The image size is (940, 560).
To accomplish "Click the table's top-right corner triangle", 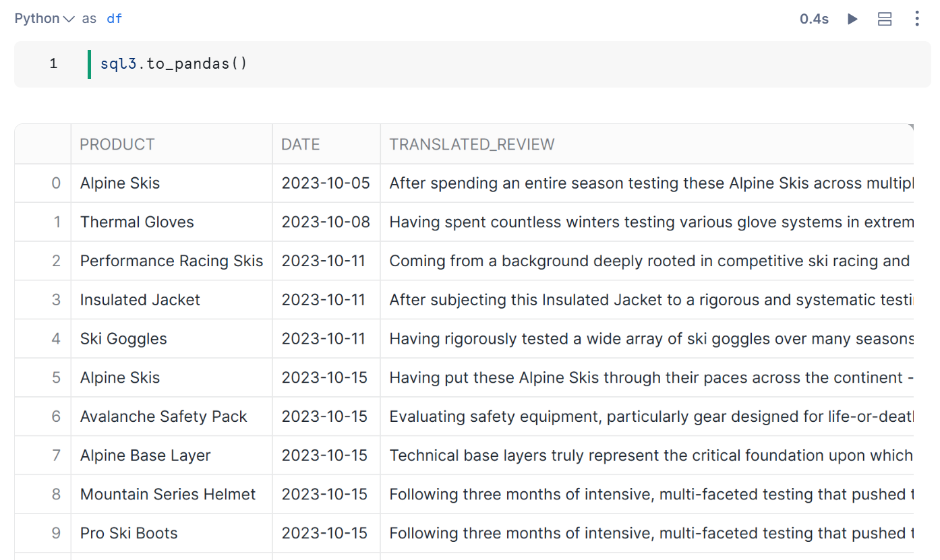I will coord(910,127).
